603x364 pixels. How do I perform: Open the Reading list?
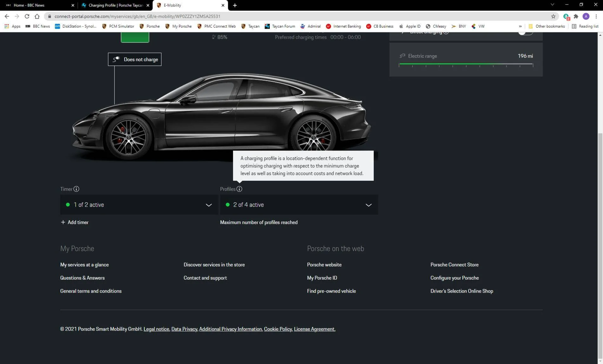[585, 26]
